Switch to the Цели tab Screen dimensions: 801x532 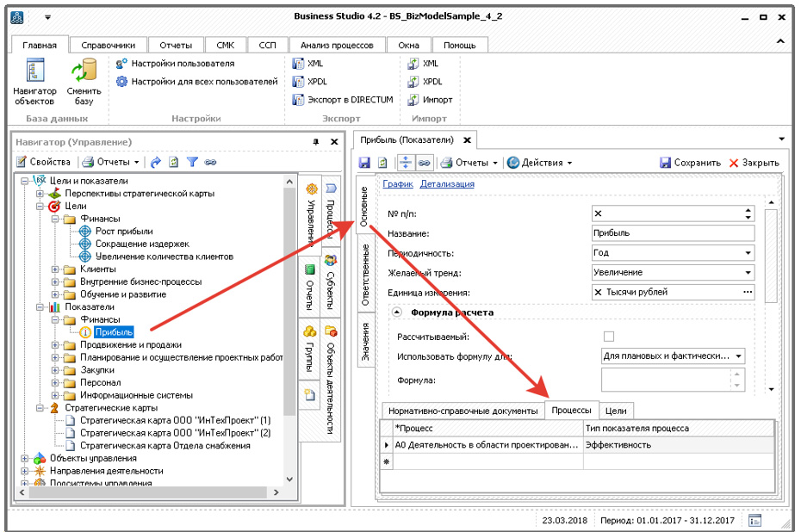pyautogui.click(x=615, y=411)
